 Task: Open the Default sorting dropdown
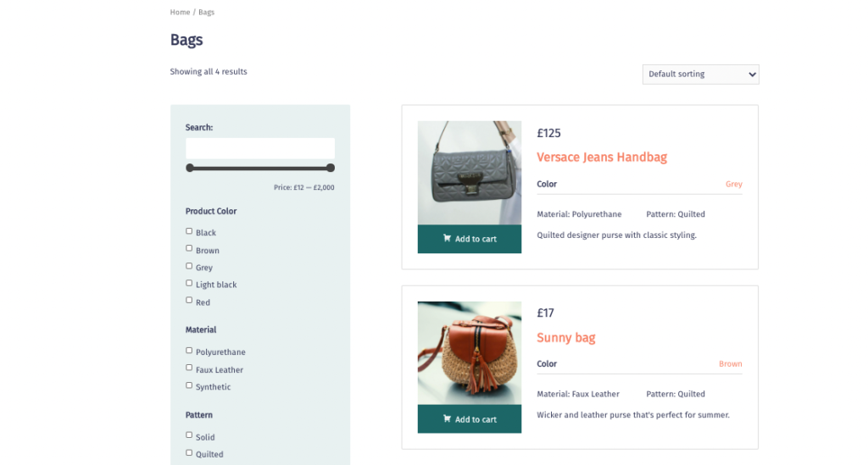click(700, 74)
